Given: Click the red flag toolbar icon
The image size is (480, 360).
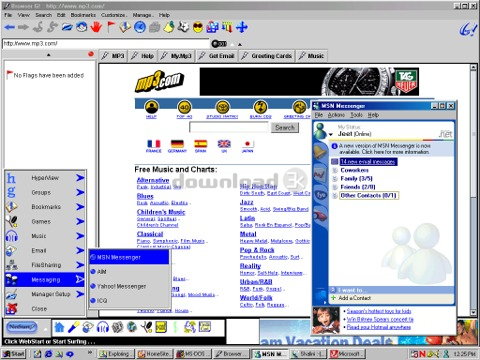Looking at the screenshot, I should pyautogui.click(x=111, y=27).
